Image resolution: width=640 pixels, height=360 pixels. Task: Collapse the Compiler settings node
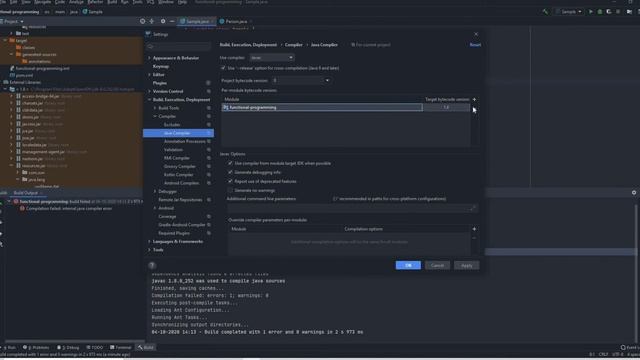pos(155,116)
